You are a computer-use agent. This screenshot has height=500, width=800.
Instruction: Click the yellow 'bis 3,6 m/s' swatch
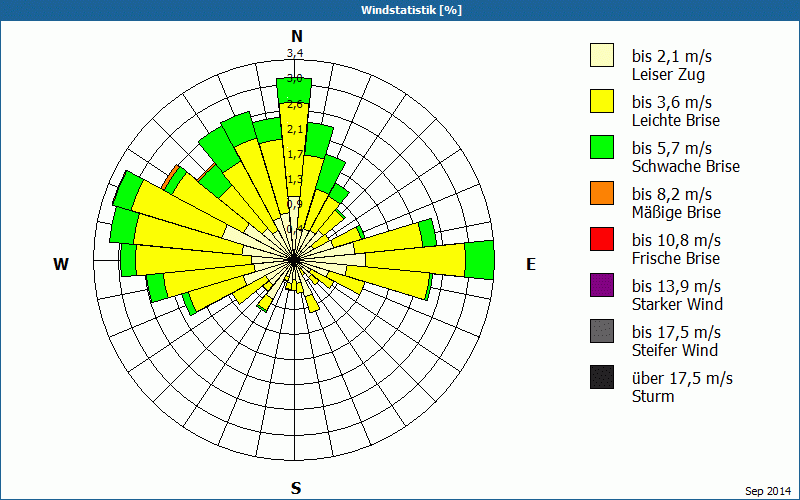(x=602, y=101)
